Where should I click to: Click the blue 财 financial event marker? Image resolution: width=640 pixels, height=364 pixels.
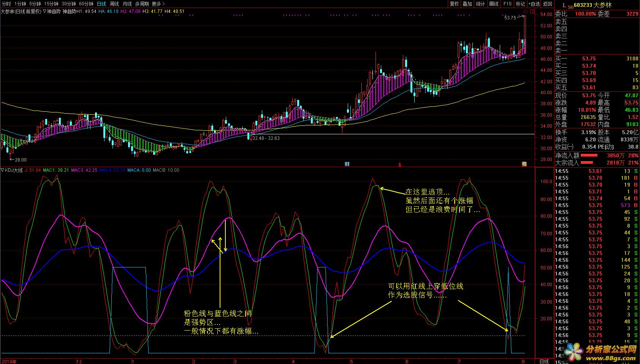pyautogui.click(x=347, y=164)
